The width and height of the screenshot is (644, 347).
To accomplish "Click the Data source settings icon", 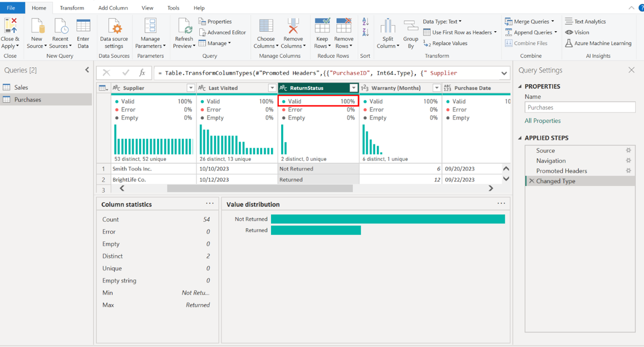I will point(114,27).
